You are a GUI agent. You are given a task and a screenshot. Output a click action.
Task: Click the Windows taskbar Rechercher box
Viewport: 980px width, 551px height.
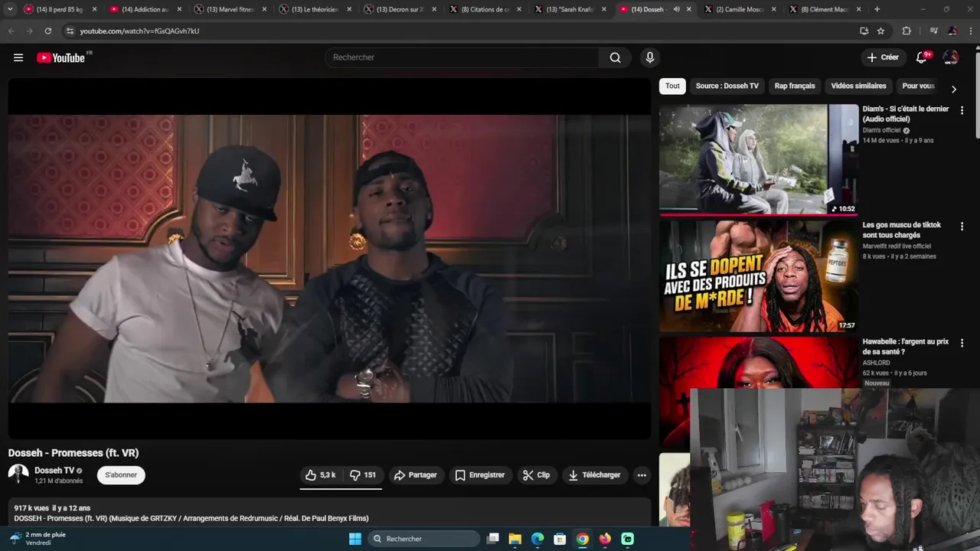tap(423, 539)
